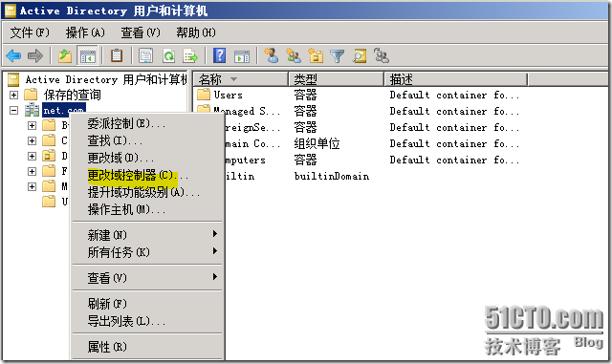612x364 pixels.
Task: Open the 查看(V) menu bar item
Action: (x=141, y=32)
